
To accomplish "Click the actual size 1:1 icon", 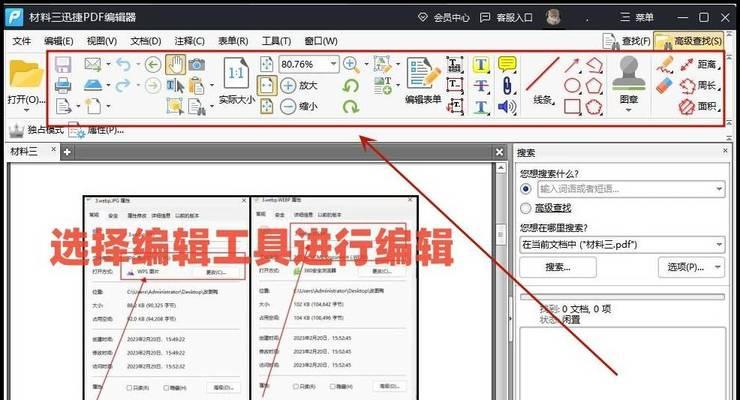I will 236,73.
